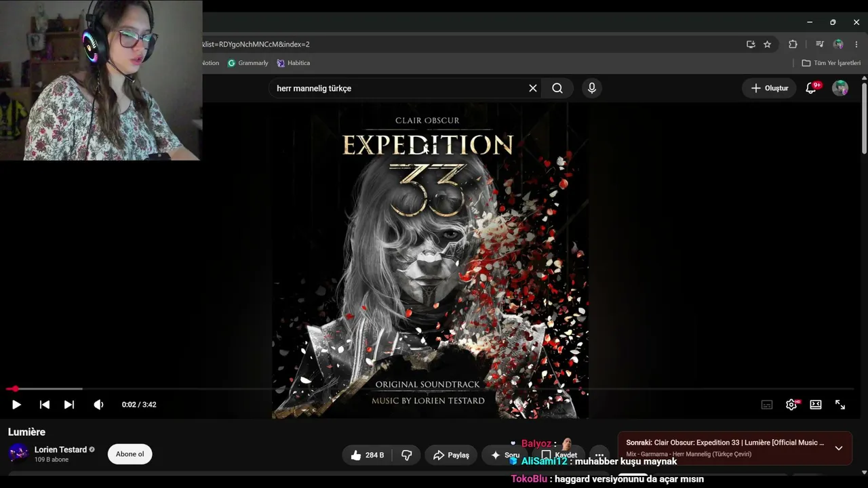This screenshot has width=868, height=488.
Task: Start voice search with microphone
Action: point(592,88)
